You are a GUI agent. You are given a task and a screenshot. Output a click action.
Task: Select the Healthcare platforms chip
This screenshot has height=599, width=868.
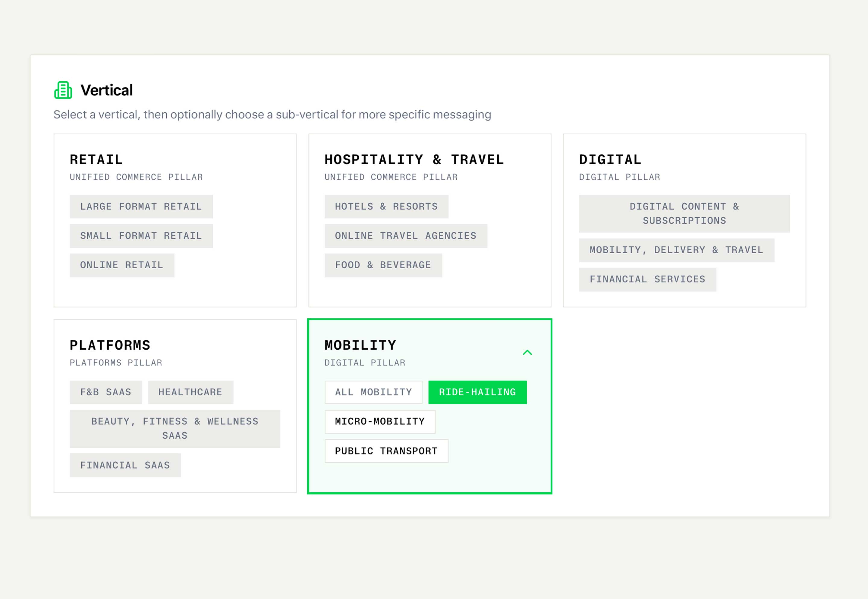point(190,392)
